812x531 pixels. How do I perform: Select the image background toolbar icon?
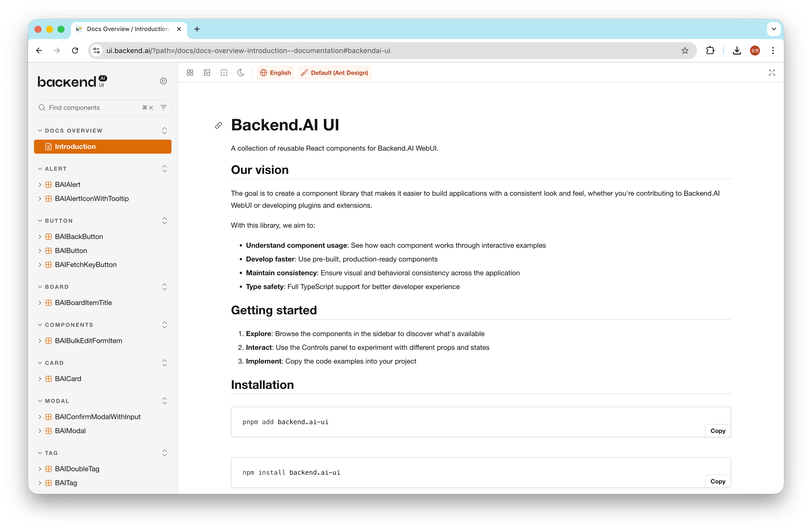click(207, 72)
